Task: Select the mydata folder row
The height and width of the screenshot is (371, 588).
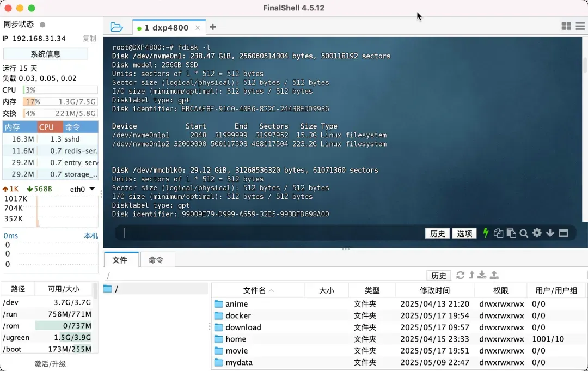Action: pyautogui.click(x=398, y=362)
